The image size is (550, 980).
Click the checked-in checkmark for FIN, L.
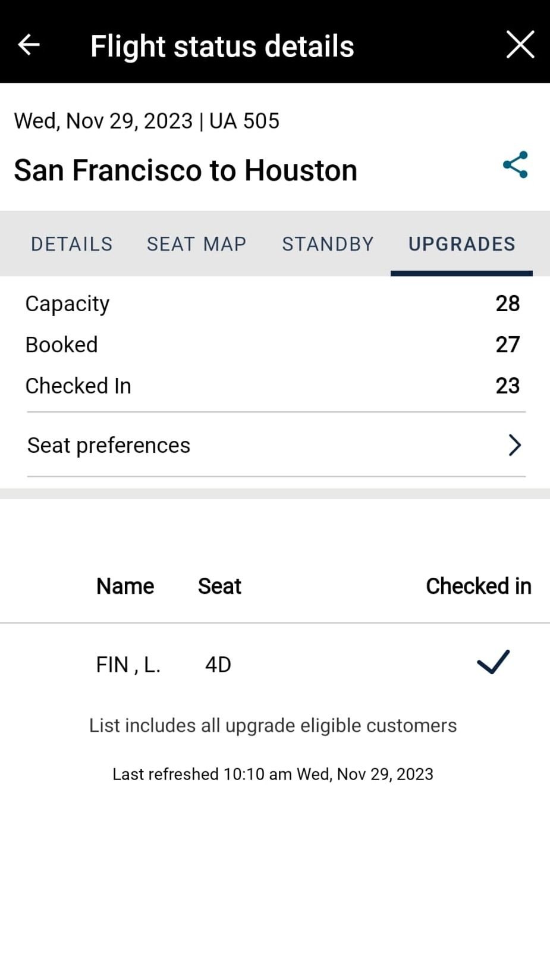tap(493, 662)
